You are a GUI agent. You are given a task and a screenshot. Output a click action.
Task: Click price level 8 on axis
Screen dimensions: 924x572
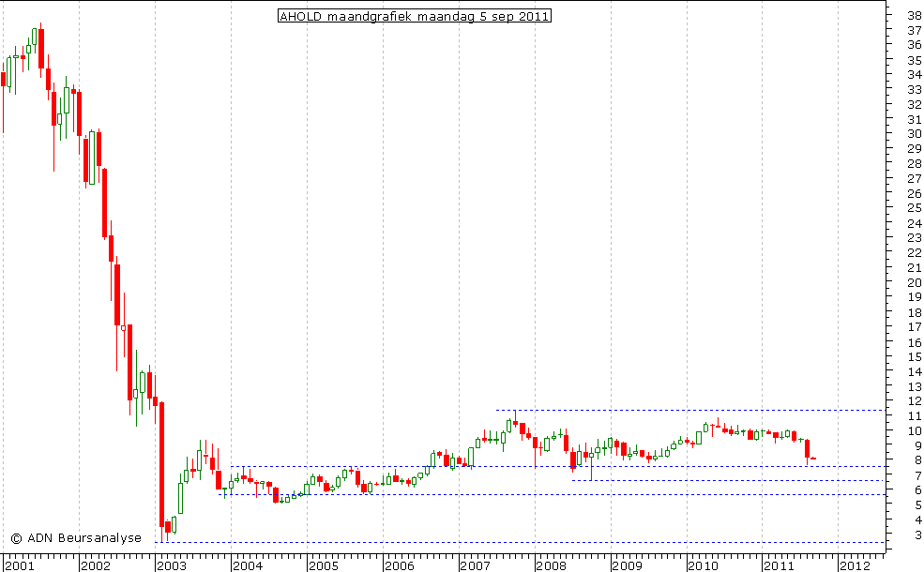click(x=918, y=460)
